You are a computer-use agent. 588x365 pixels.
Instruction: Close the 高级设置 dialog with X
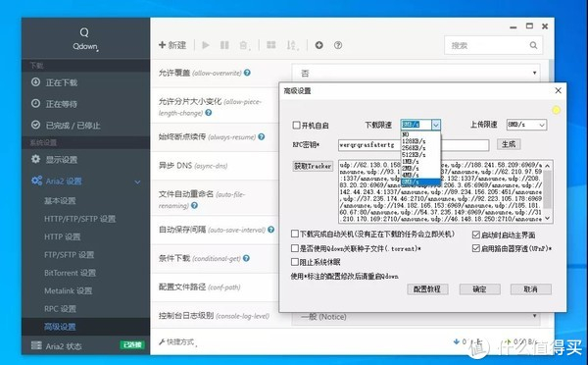[x=558, y=90]
